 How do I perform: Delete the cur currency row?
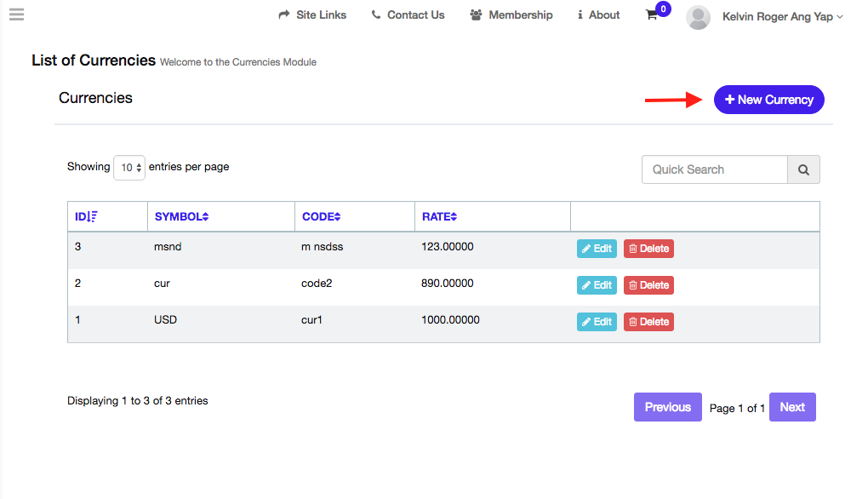click(x=648, y=285)
